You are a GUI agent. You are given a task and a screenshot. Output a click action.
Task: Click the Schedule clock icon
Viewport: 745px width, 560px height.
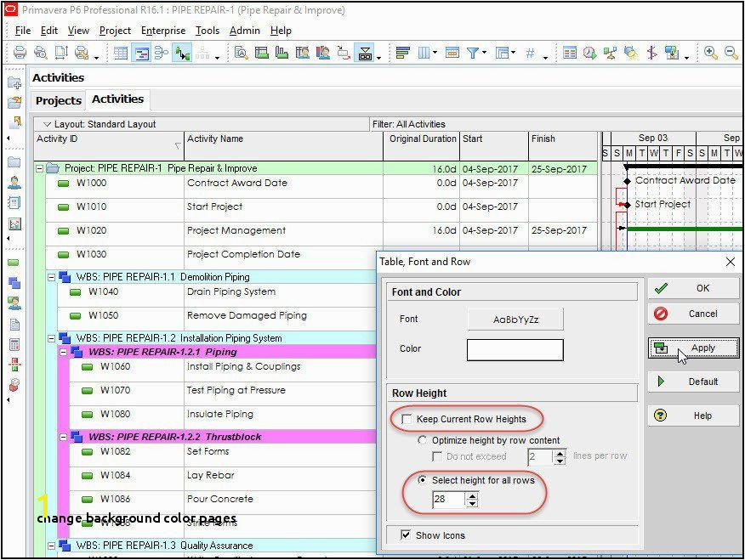(x=590, y=53)
